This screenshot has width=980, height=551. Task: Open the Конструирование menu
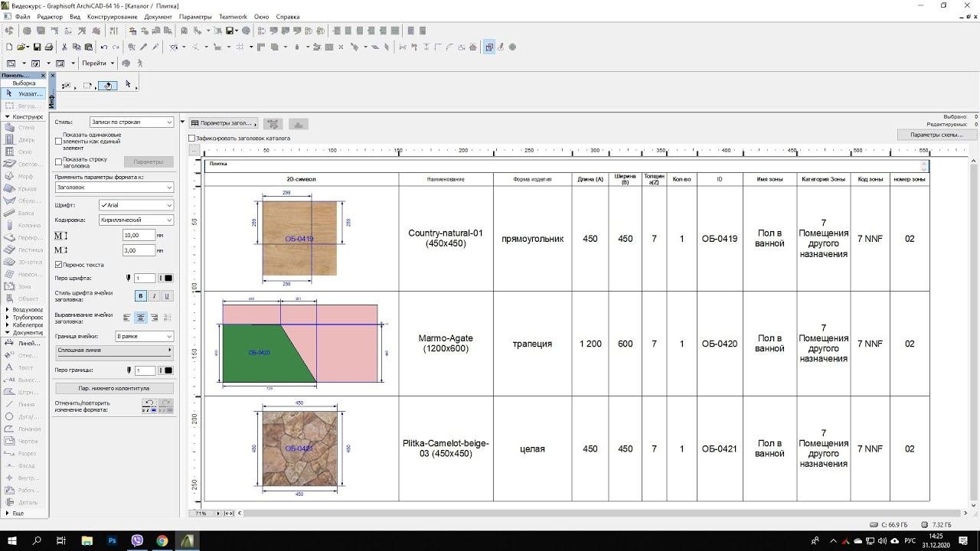click(113, 17)
